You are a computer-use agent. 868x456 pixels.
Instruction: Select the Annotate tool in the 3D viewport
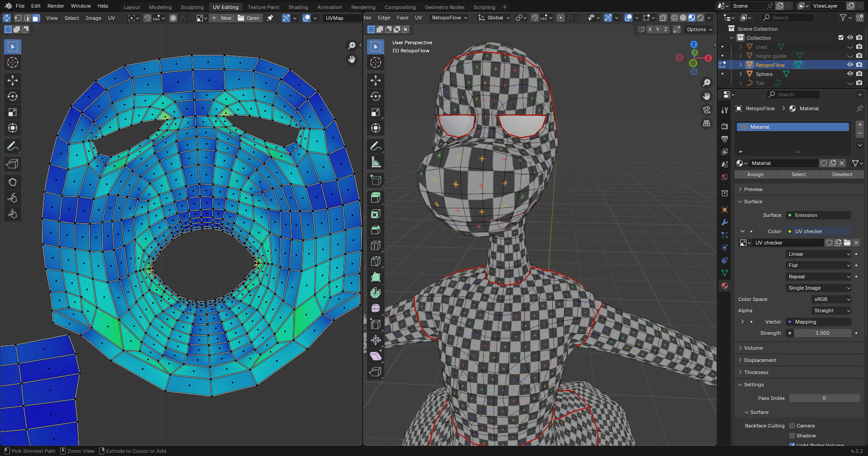[376, 146]
